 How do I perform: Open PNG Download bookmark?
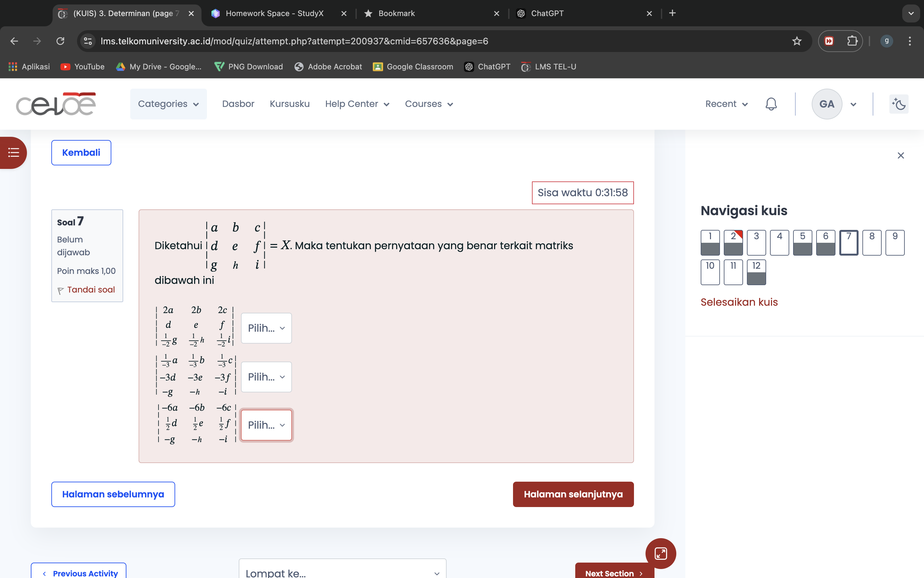tap(249, 66)
